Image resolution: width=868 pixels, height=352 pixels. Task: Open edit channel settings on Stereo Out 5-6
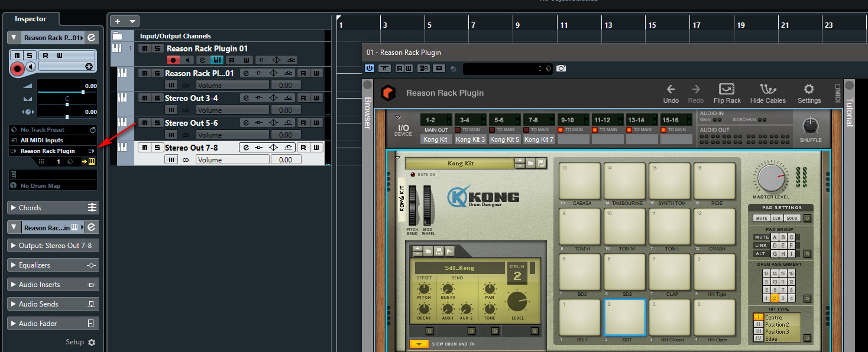(245, 123)
